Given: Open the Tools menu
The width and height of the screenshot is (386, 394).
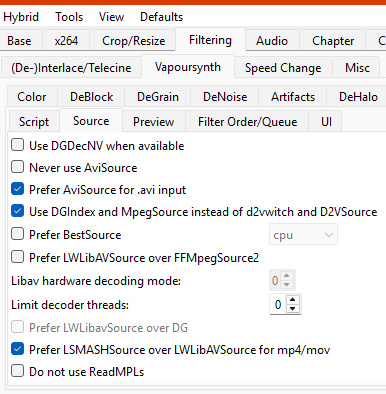Looking at the screenshot, I should coord(69,17).
